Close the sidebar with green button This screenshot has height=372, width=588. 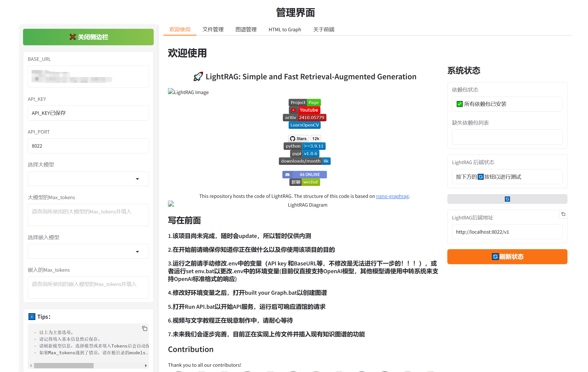coord(88,37)
